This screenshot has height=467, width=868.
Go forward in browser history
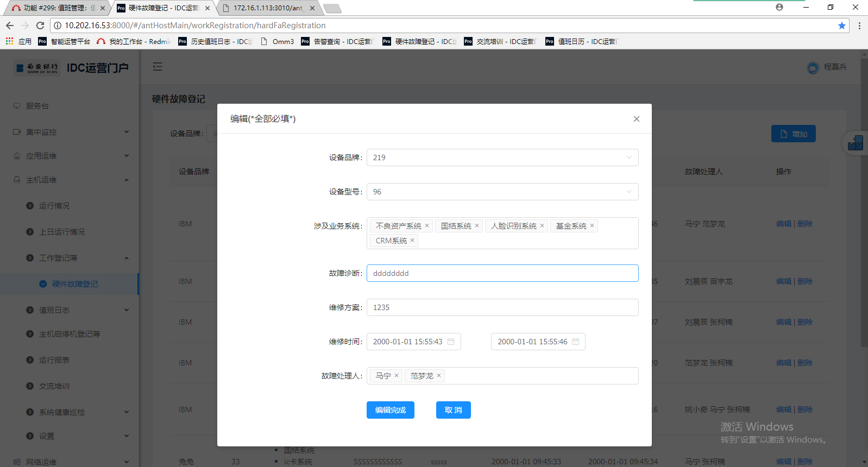tap(25, 26)
